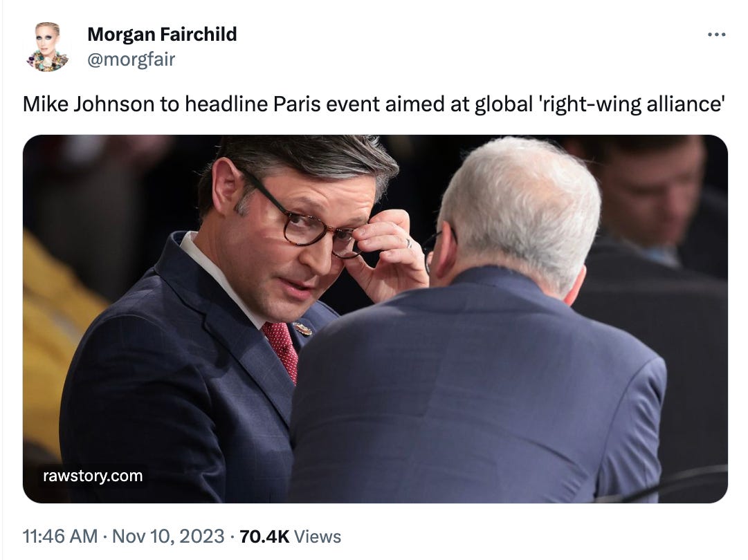Click the word "headline" in tweet text
Image resolution: width=748 pixels, height=560 pixels.
[x=226, y=104]
